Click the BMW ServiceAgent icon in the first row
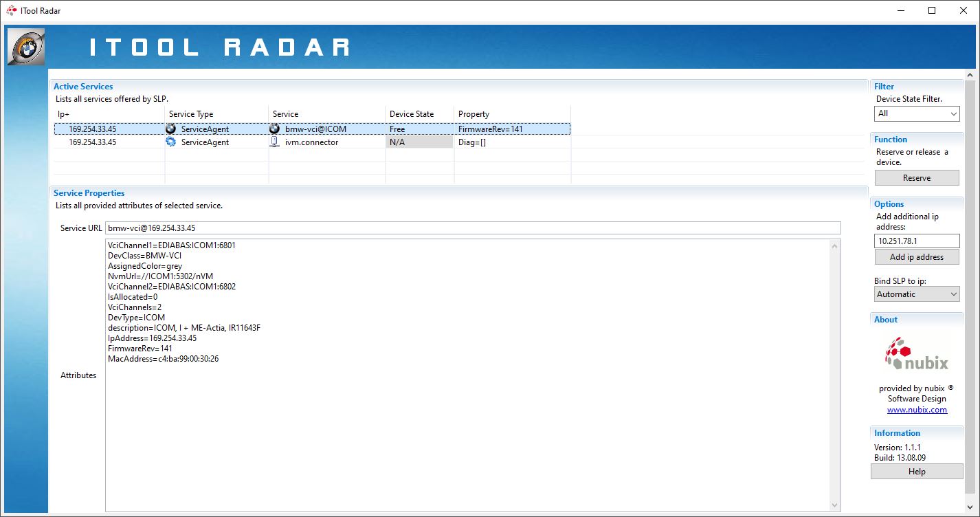This screenshot has height=517, width=980. click(x=170, y=129)
